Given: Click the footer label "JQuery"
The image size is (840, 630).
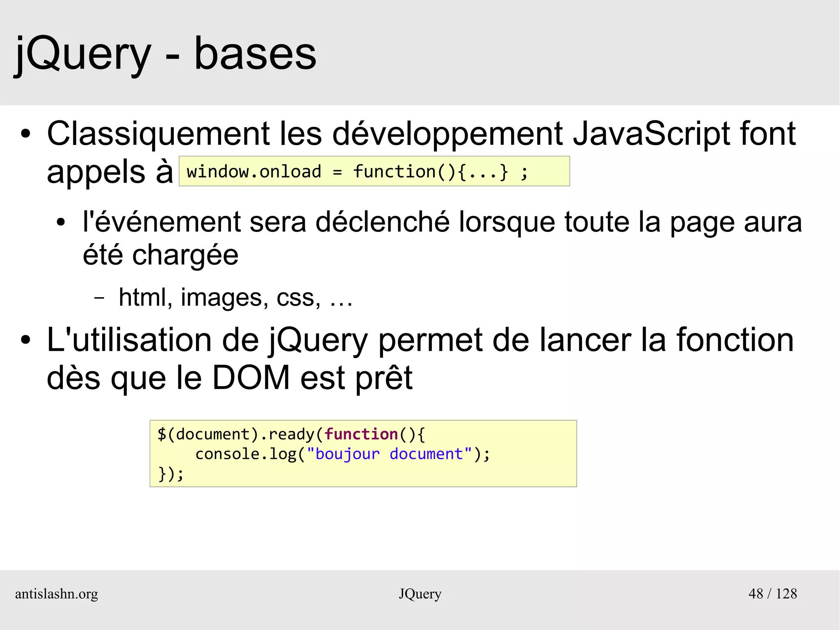Looking at the screenshot, I should tap(420, 594).
